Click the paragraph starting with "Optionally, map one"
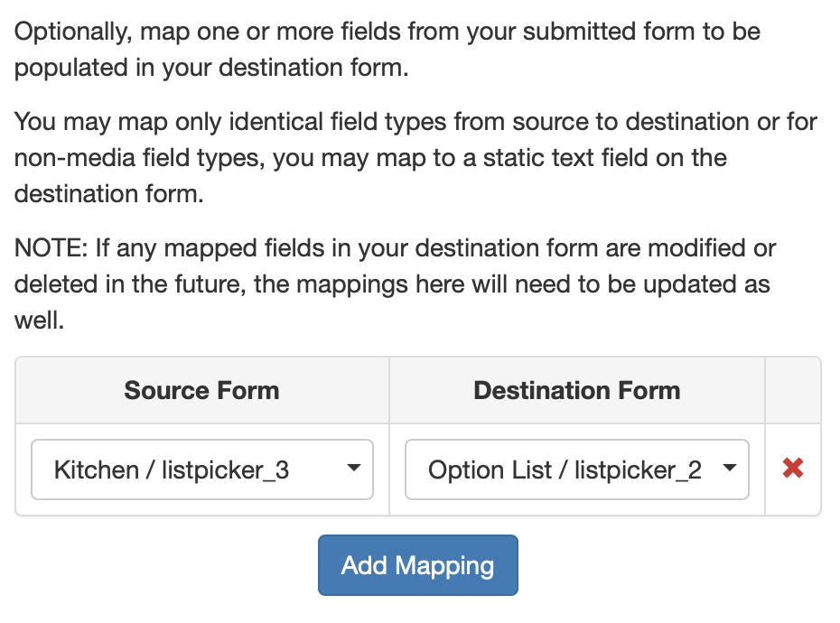The image size is (840, 623). pos(388,51)
